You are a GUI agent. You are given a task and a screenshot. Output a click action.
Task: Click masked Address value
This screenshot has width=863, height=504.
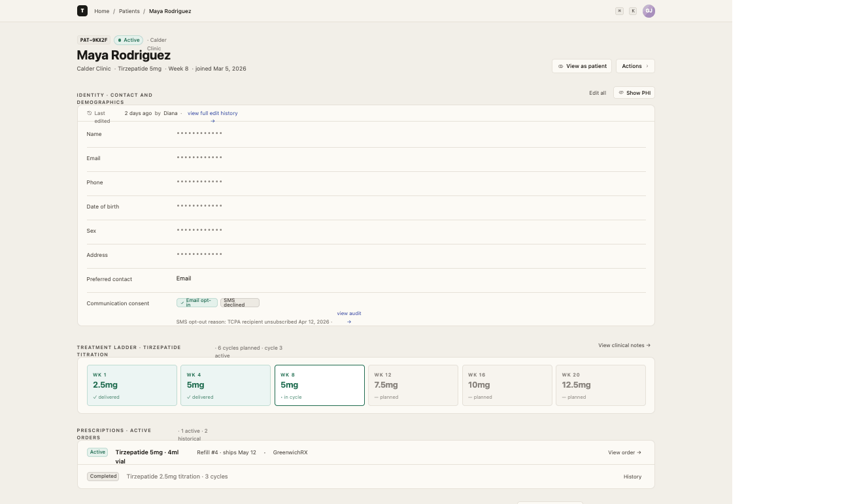199,254
